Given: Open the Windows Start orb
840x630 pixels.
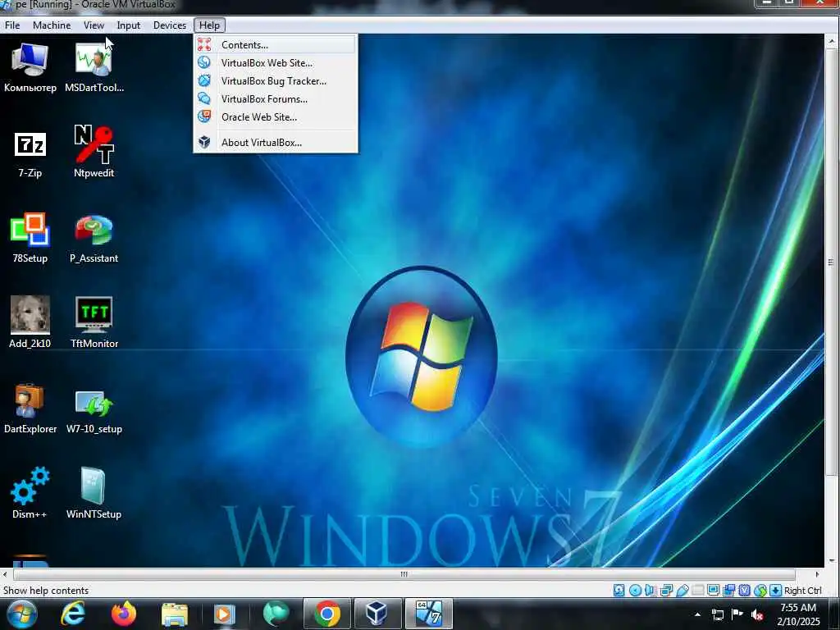Looking at the screenshot, I should [21, 614].
